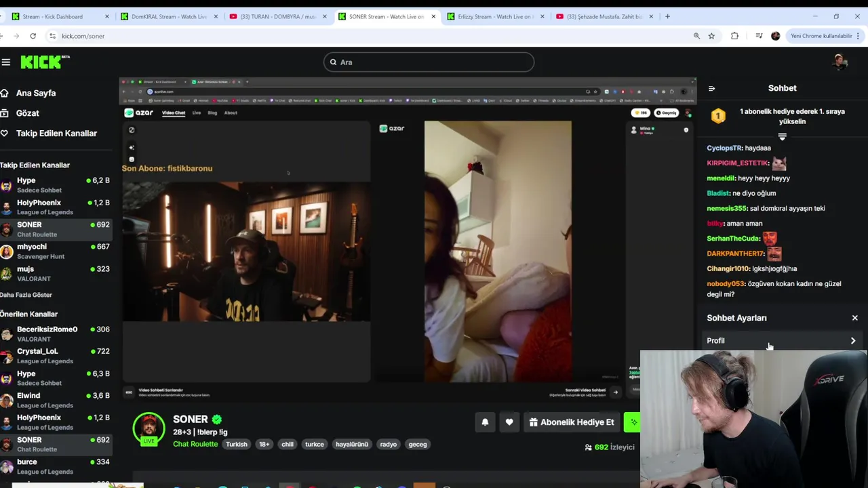Click the Turkish tag
This screenshot has width=868, height=488.
click(x=237, y=445)
